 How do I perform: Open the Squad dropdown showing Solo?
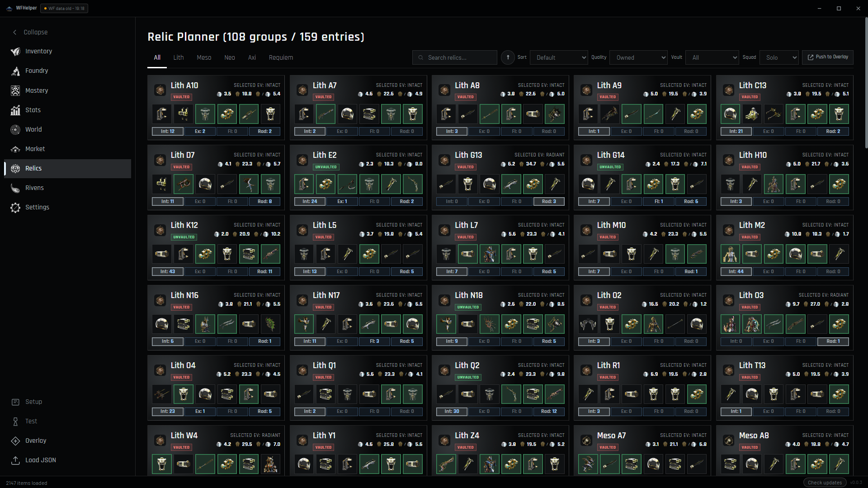[779, 57]
